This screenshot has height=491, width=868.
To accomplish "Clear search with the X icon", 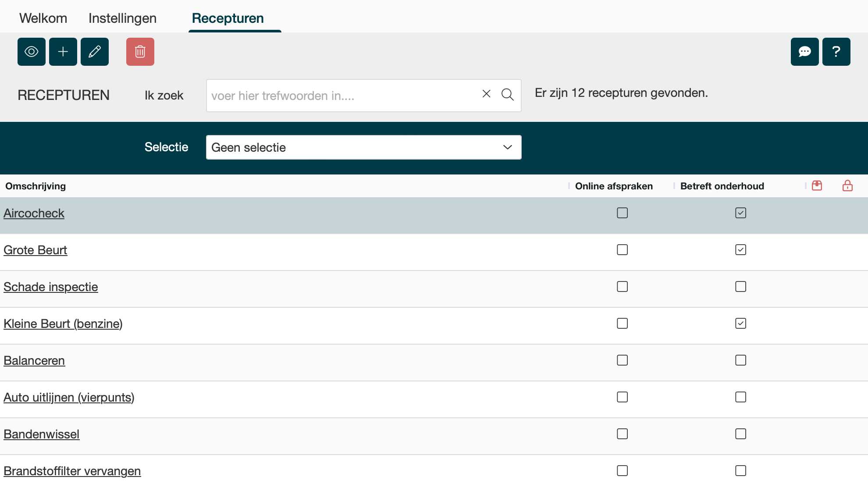I will (486, 94).
